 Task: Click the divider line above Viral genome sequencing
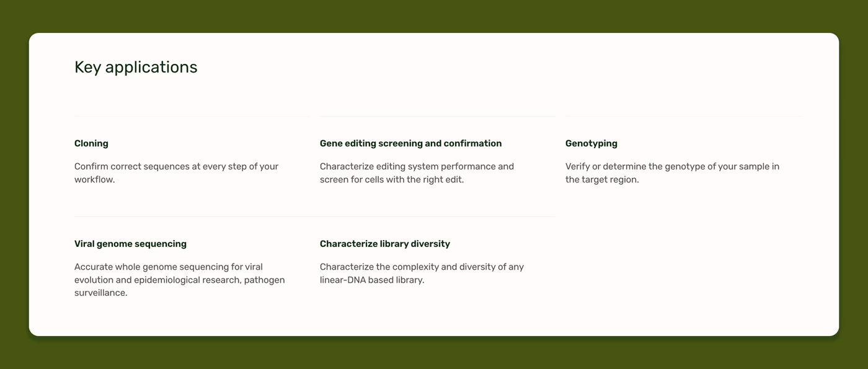[191, 216]
